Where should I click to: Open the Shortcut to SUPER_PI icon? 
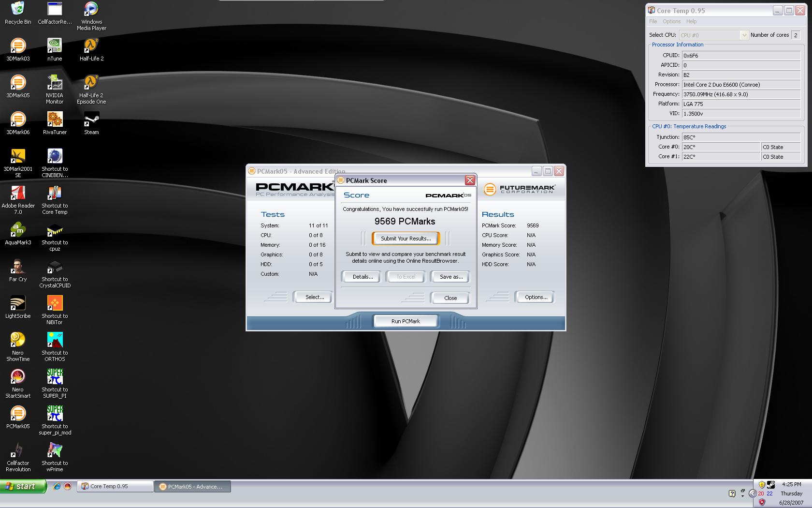(x=55, y=384)
